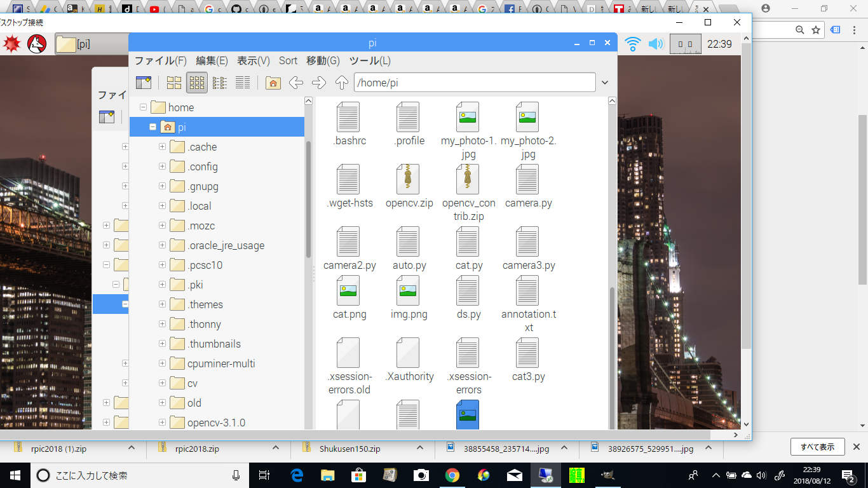Expand the .config folder node
This screenshot has width=868, height=488.
pos(163,166)
